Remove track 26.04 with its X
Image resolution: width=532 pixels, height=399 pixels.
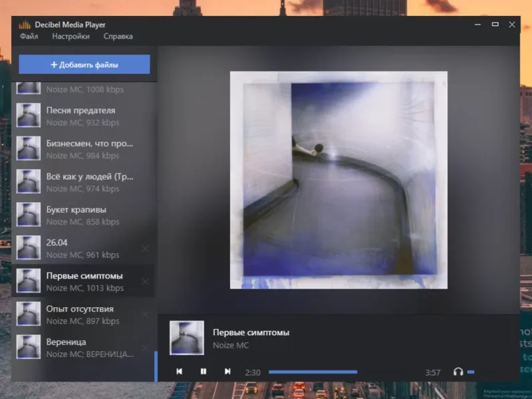coord(145,249)
